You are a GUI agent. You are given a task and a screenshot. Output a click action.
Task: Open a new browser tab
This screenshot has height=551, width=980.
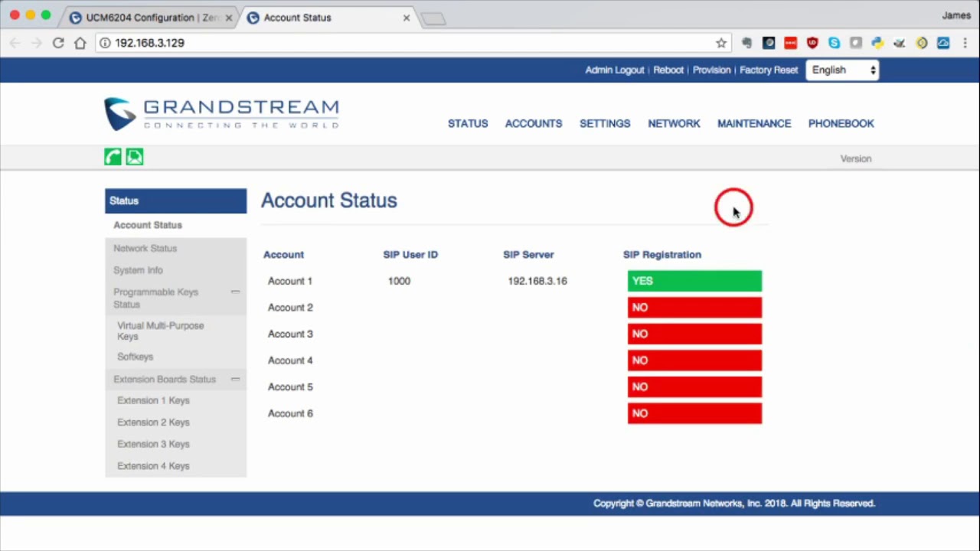click(433, 18)
